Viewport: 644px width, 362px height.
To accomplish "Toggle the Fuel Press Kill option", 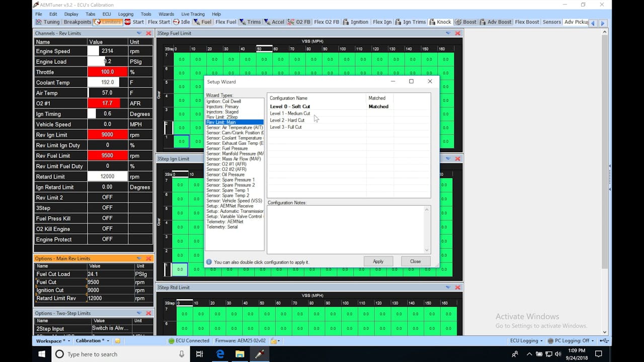I will tap(108, 218).
